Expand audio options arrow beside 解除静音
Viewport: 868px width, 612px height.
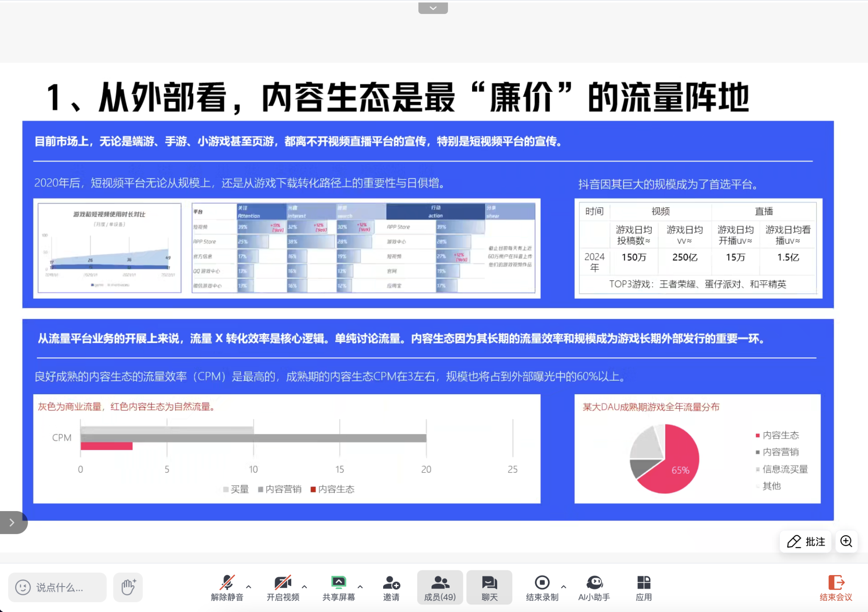click(249, 587)
